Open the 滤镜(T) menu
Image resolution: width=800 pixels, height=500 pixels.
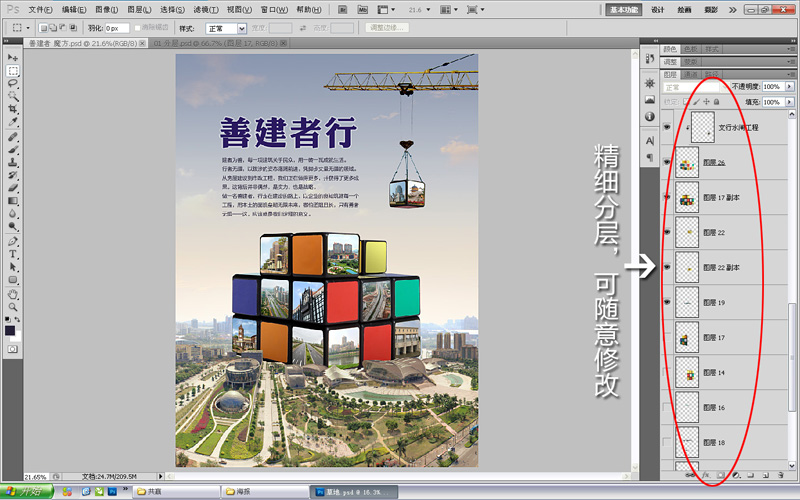[206, 10]
